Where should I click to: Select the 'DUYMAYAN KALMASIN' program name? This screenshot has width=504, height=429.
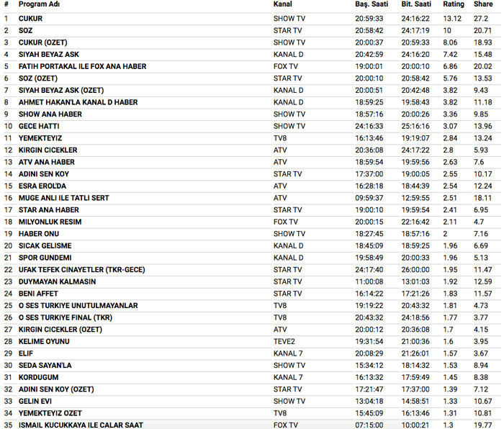[x=57, y=282]
